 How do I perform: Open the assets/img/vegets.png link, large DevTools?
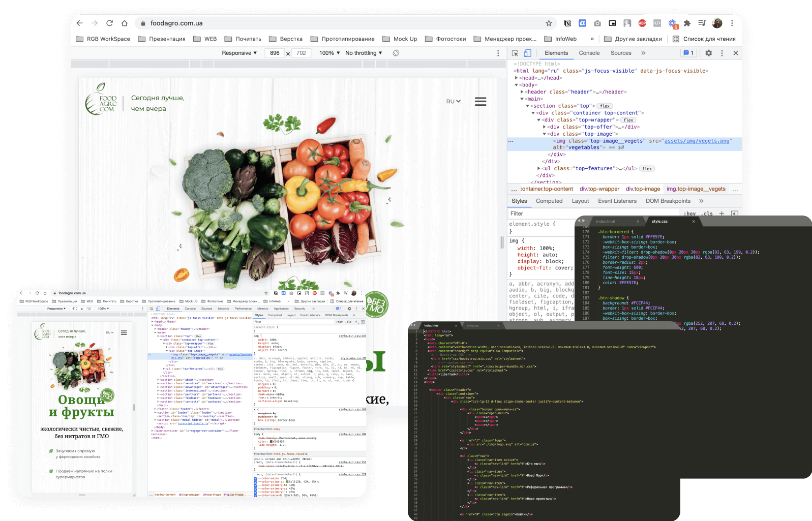point(697,141)
